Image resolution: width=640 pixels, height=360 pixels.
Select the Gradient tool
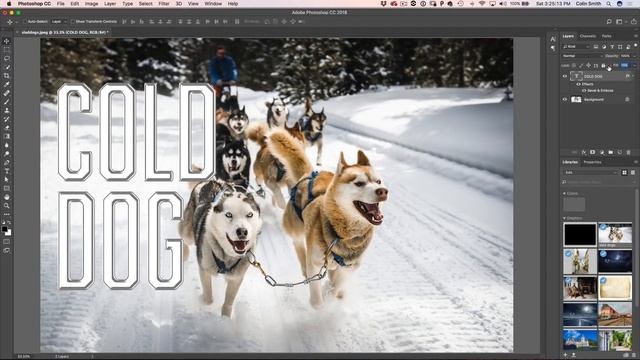(x=7, y=136)
